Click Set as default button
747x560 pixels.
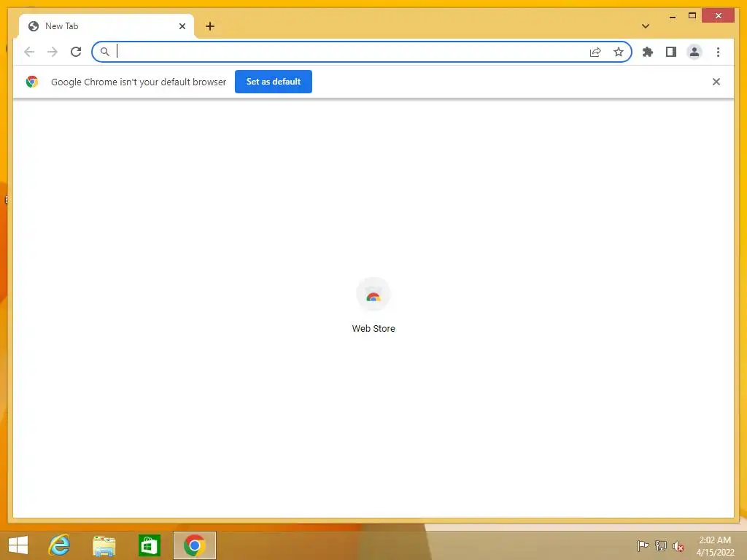(x=274, y=82)
